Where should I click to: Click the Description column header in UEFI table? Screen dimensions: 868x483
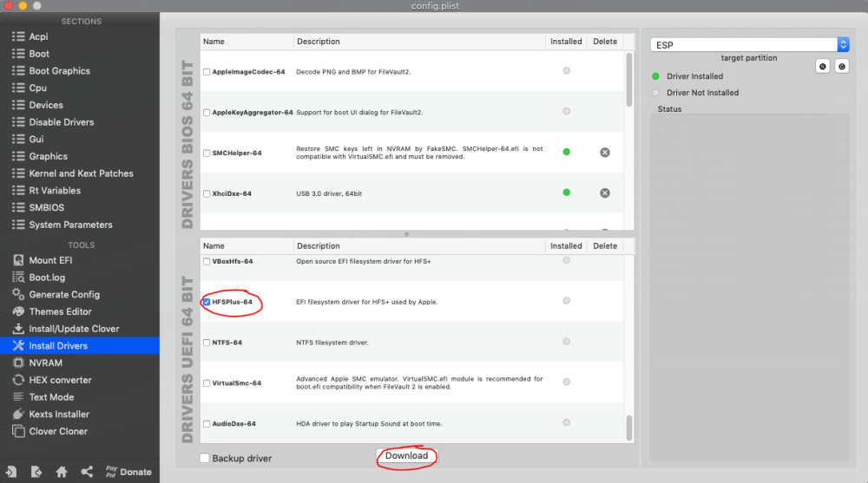(319, 246)
